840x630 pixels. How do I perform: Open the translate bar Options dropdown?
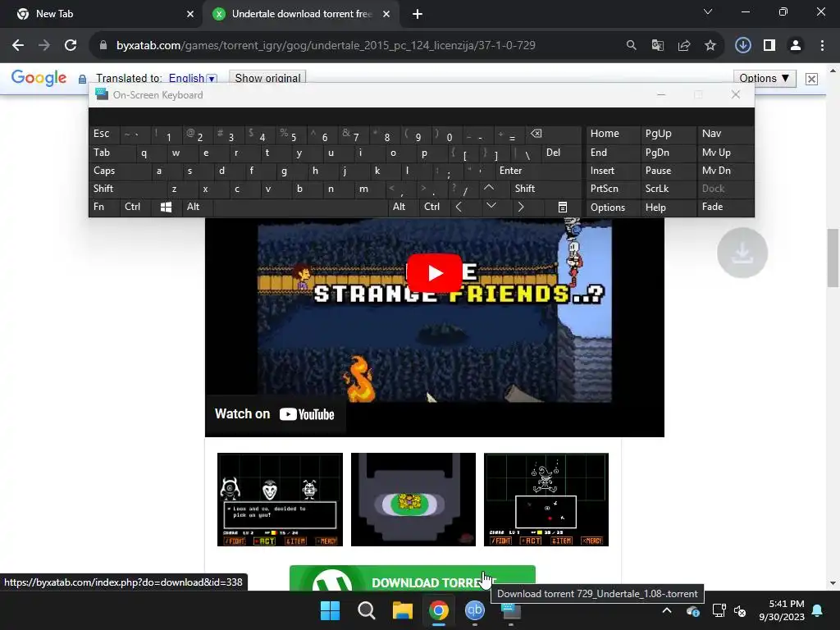764,78
